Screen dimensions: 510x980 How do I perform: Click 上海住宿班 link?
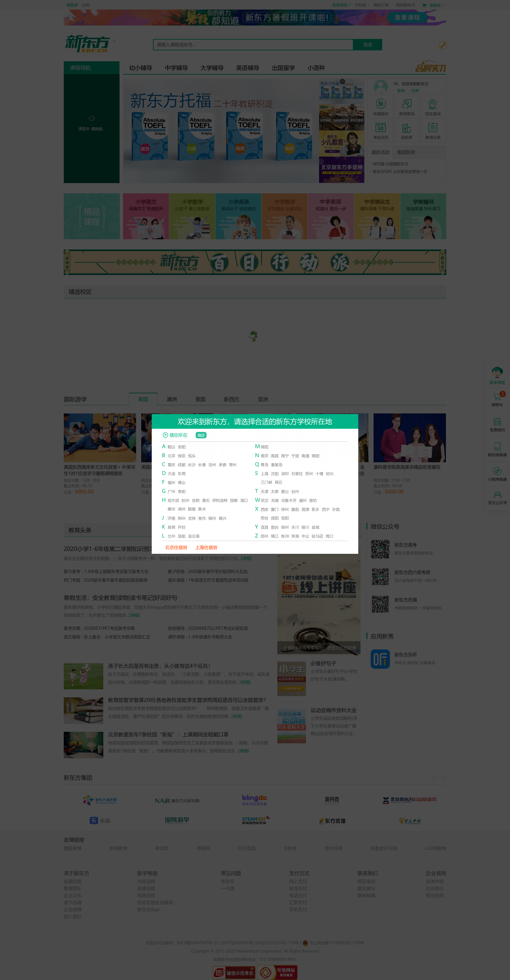pos(206,547)
